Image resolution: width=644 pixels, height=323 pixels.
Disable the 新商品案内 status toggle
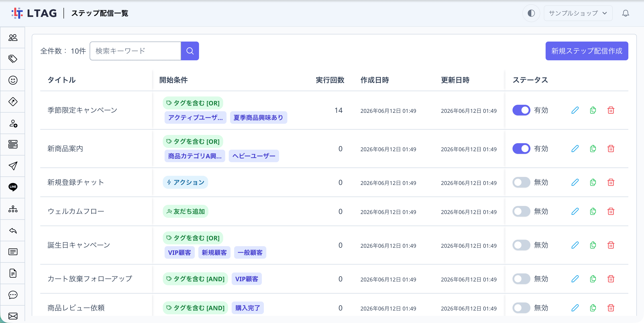[521, 149]
